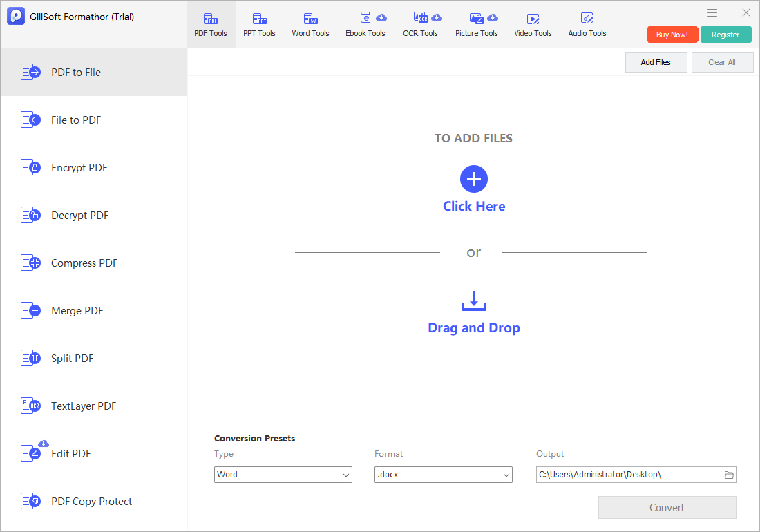Click the PDF Copy Protect icon
The height and width of the screenshot is (532, 760).
(x=30, y=502)
